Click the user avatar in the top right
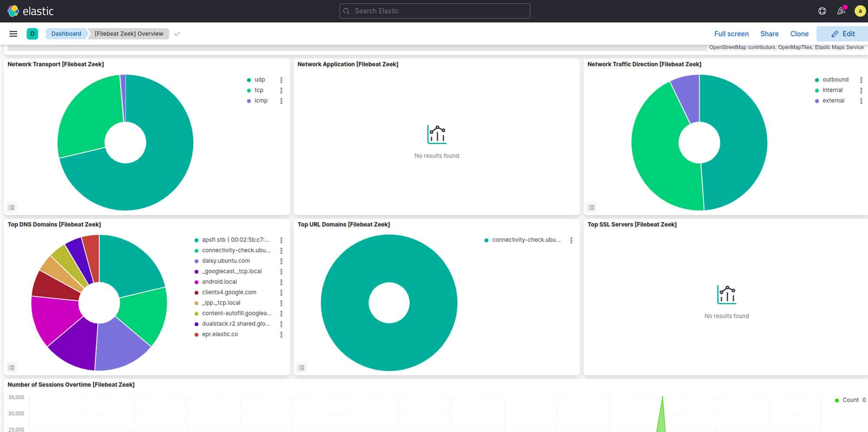 860,11
